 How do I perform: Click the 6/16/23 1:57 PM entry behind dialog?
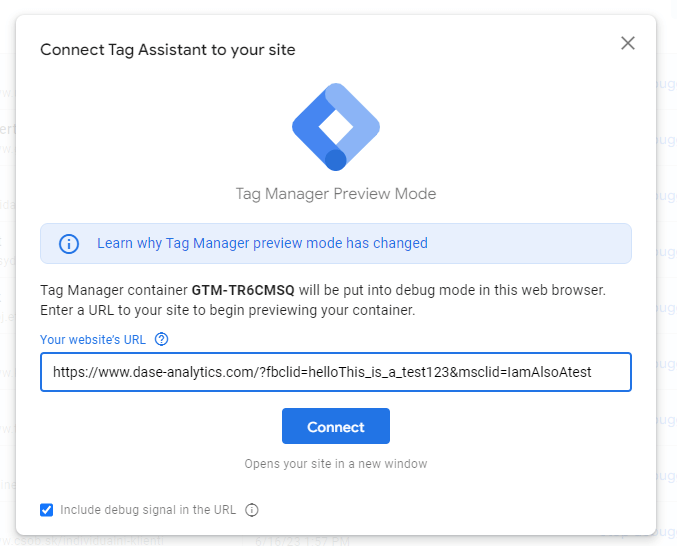[x=302, y=541]
